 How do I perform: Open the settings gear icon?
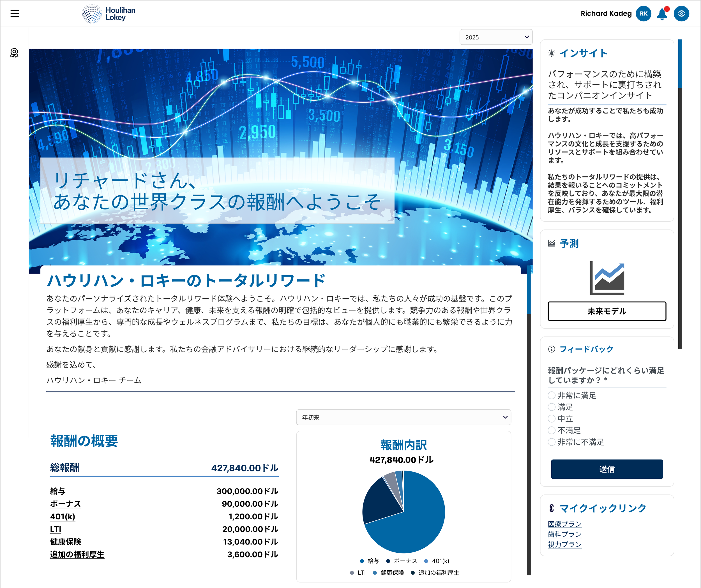coord(681,14)
